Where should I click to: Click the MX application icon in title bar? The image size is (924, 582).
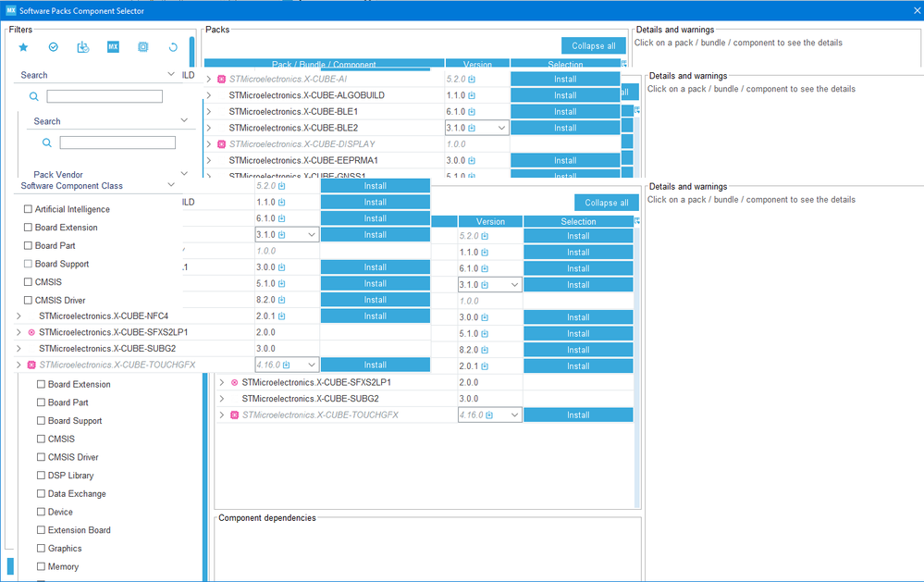tap(10, 10)
